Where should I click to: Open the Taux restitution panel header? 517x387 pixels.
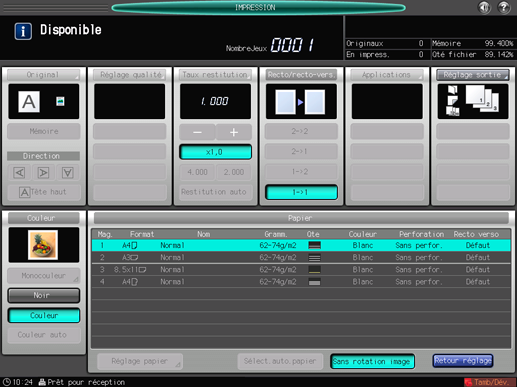click(x=215, y=75)
